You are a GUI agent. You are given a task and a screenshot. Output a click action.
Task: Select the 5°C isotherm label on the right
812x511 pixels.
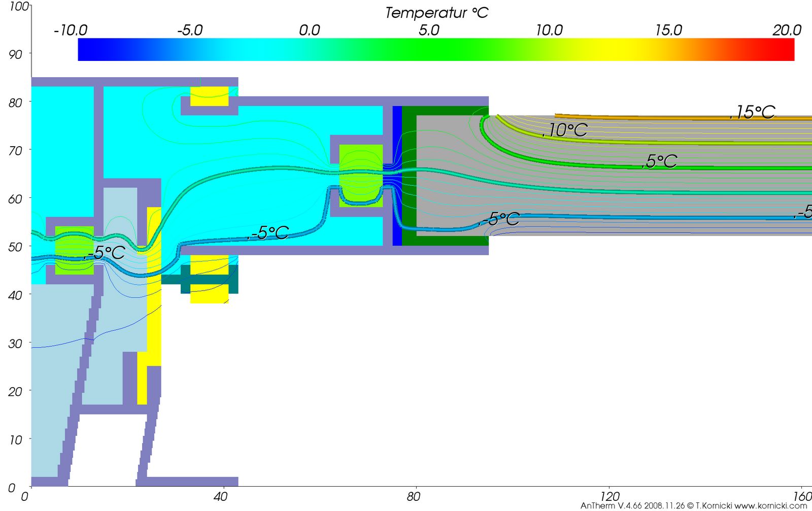(660, 162)
